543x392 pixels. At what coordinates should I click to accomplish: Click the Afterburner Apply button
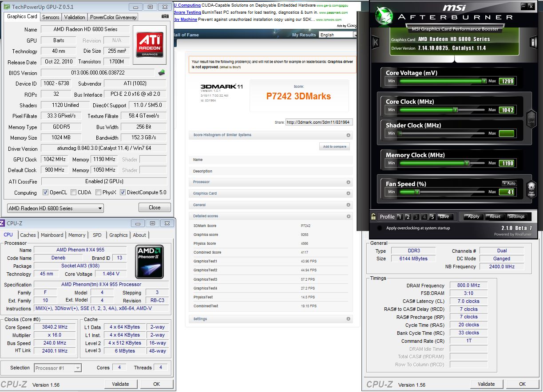[x=473, y=216]
